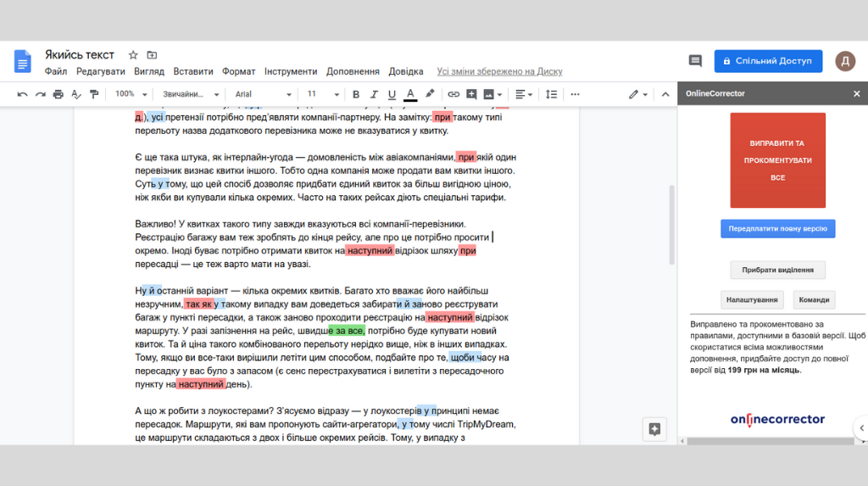The image size is (868, 486).
Task: Open the Інструменти menu
Action: pos(291,71)
